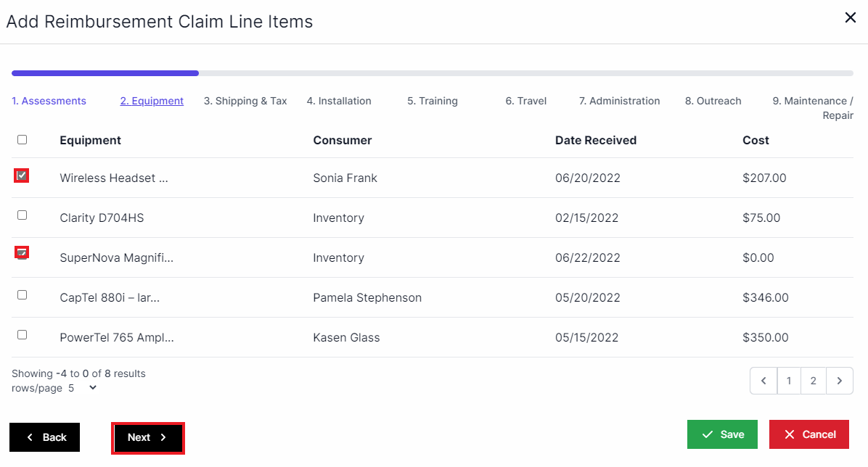Click the left chevron on Back button
This screenshot has width=868, height=467.
click(28, 437)
